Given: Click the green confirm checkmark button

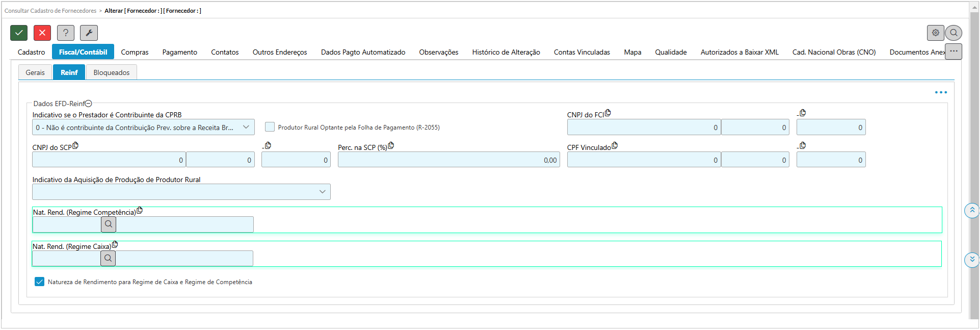Looking at the screenshot, I should (19, 33).
